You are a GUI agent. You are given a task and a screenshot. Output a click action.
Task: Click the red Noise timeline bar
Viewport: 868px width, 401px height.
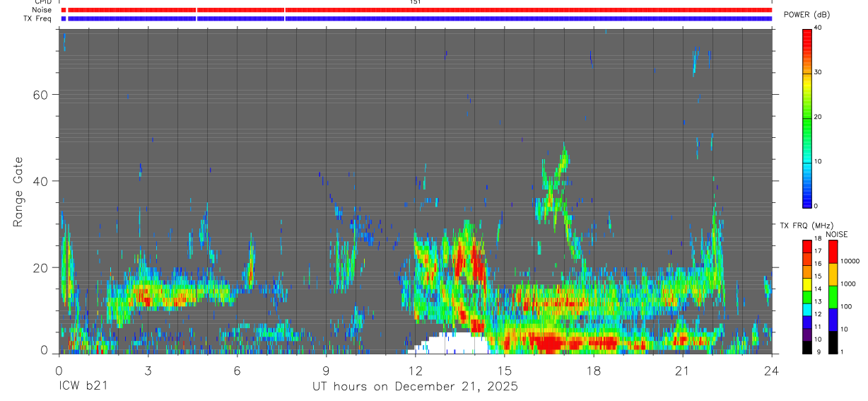417,10
